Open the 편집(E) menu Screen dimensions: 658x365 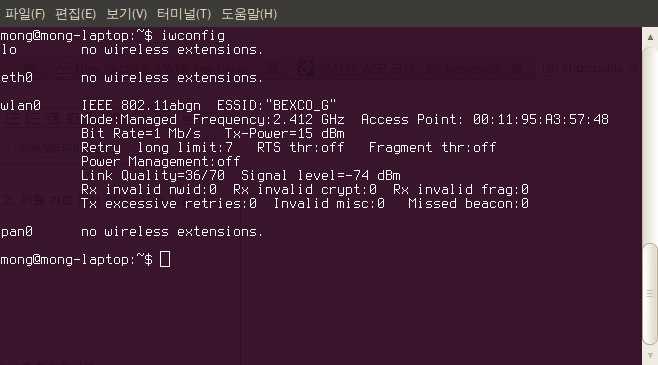click(76, 14)
